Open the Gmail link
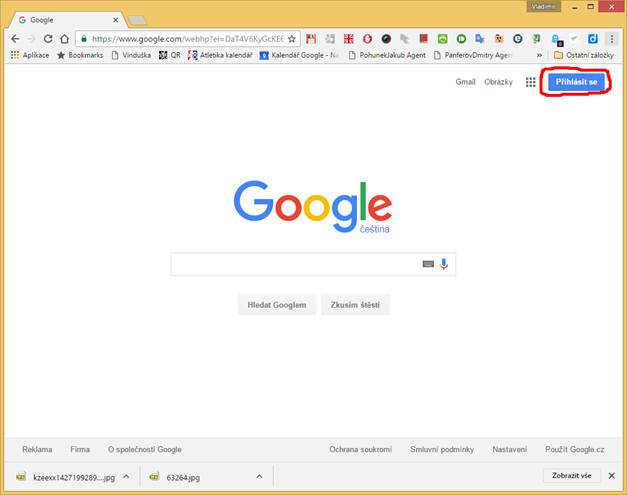 pos(465,82)
